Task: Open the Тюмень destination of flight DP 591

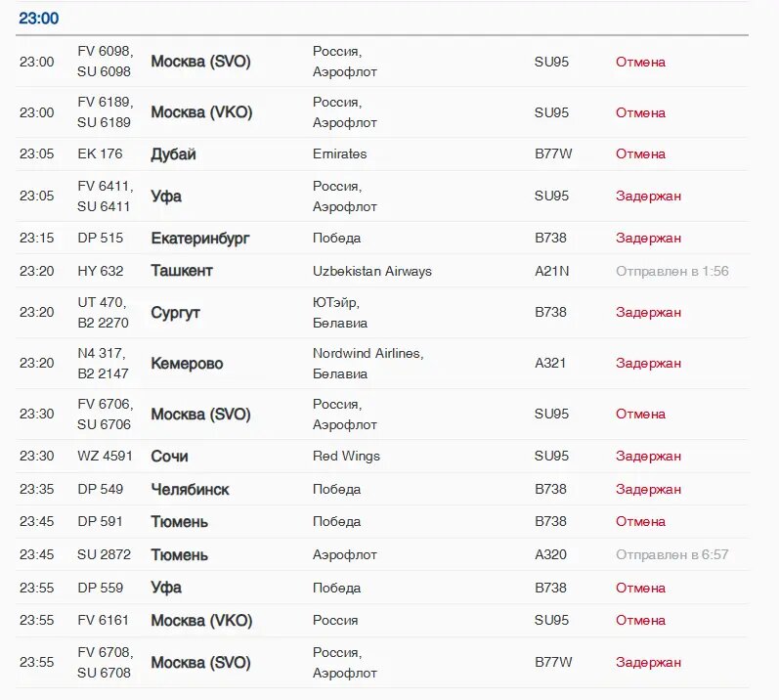Action: click(x=179, y=522)
